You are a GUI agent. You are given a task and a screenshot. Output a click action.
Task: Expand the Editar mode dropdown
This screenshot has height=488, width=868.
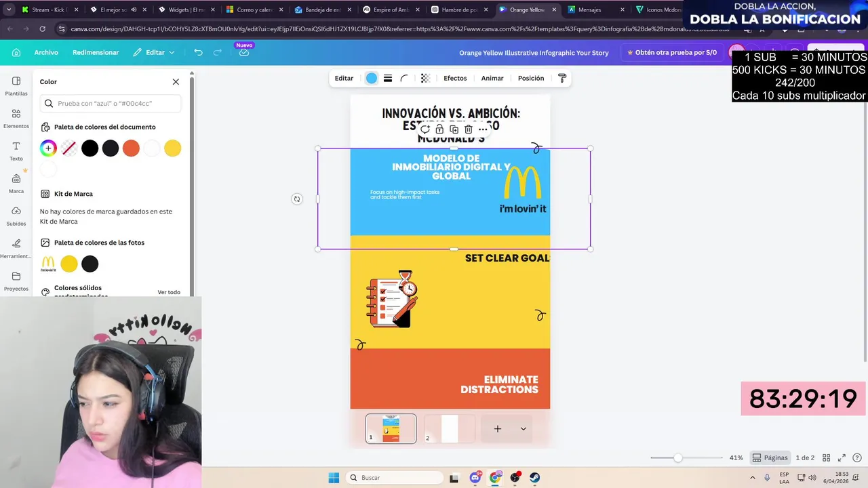coord(154,52)
